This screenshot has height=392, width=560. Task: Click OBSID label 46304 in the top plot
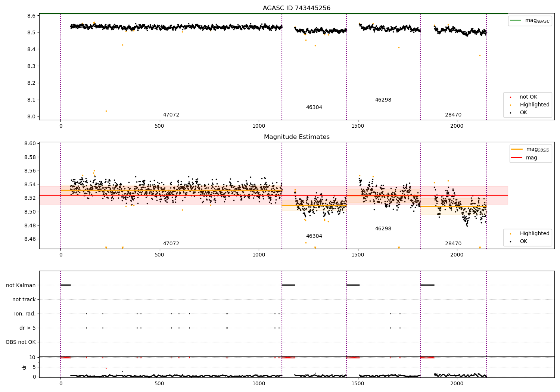tap(314, 107)
